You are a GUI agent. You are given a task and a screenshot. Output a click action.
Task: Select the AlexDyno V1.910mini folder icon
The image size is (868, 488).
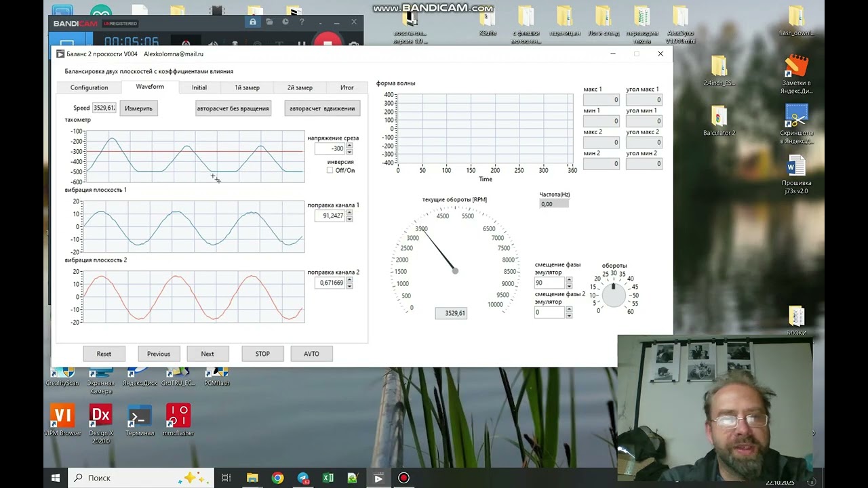[x=680, y=24]
